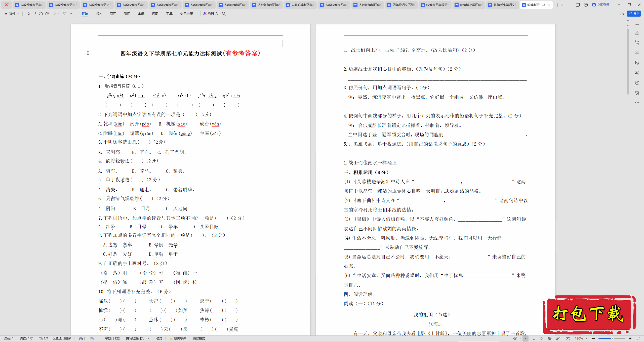Toggle eye protection mode icon

tap(515, 338)
